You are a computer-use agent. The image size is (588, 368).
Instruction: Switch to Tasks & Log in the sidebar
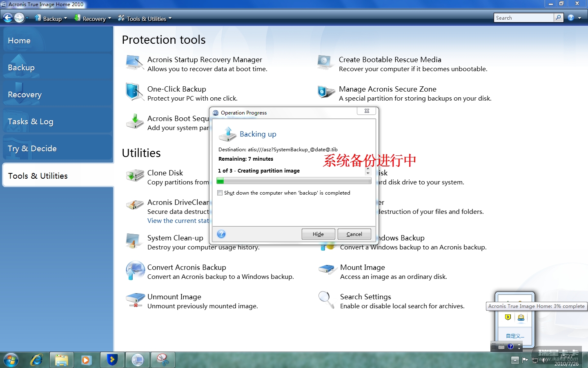point(58,121)
